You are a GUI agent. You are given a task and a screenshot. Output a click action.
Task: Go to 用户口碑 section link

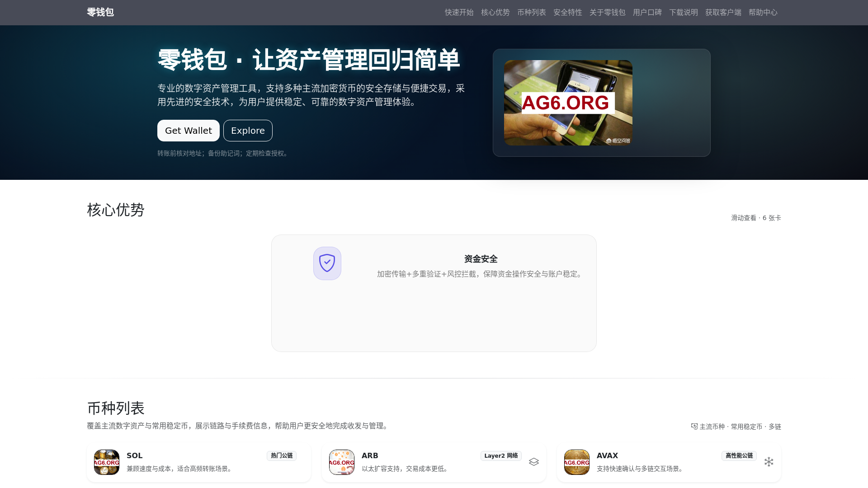647,12
